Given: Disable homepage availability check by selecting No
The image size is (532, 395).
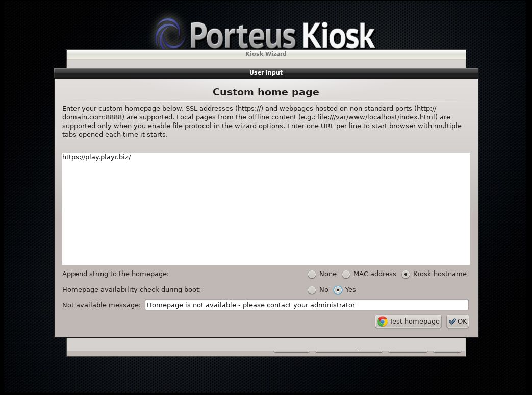Looking at the screenshot, I should [312, 290].
